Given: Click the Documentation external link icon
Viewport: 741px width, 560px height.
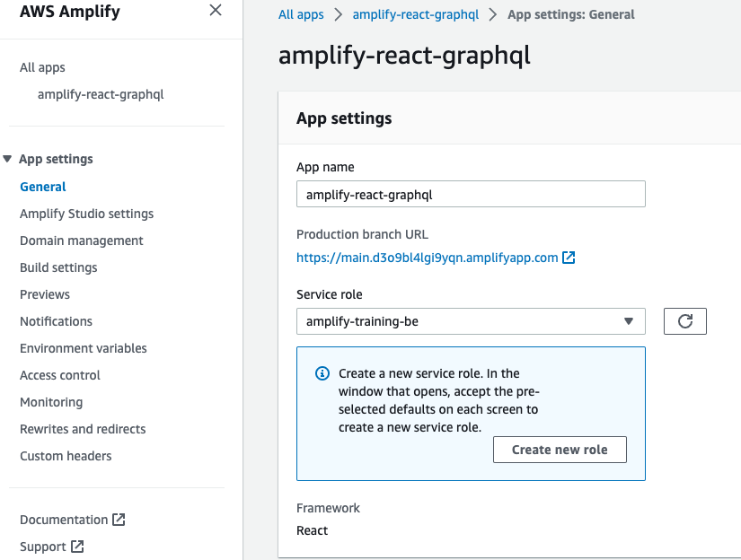Looking at the screenshot, I should (x=119, y=520).
